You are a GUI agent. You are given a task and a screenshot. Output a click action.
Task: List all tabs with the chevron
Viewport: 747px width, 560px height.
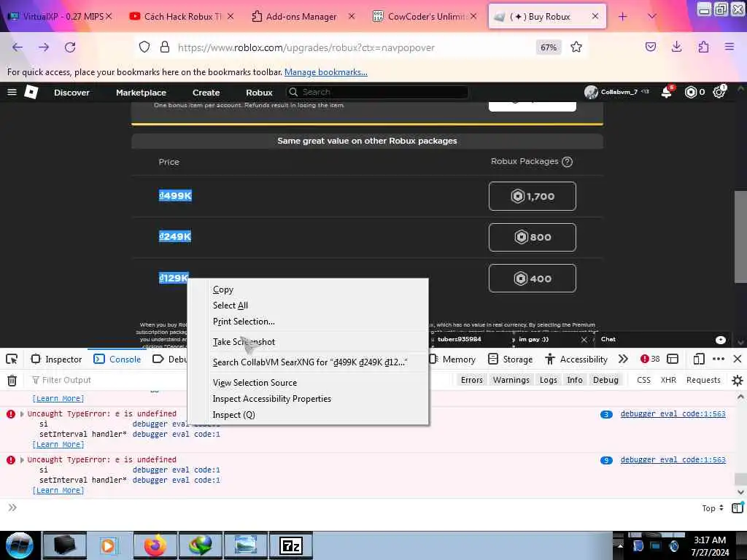click(x=652, y=17)
